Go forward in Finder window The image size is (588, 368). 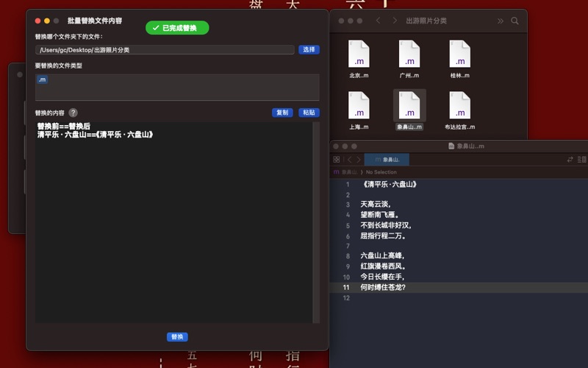395,21
